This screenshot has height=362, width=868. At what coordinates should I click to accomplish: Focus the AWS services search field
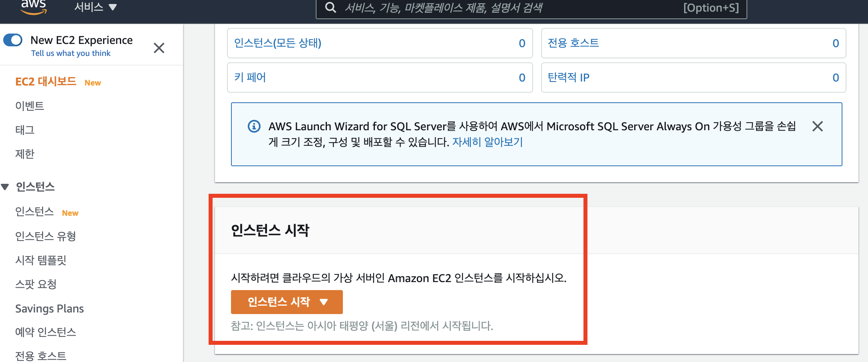[x=531, y=8]
